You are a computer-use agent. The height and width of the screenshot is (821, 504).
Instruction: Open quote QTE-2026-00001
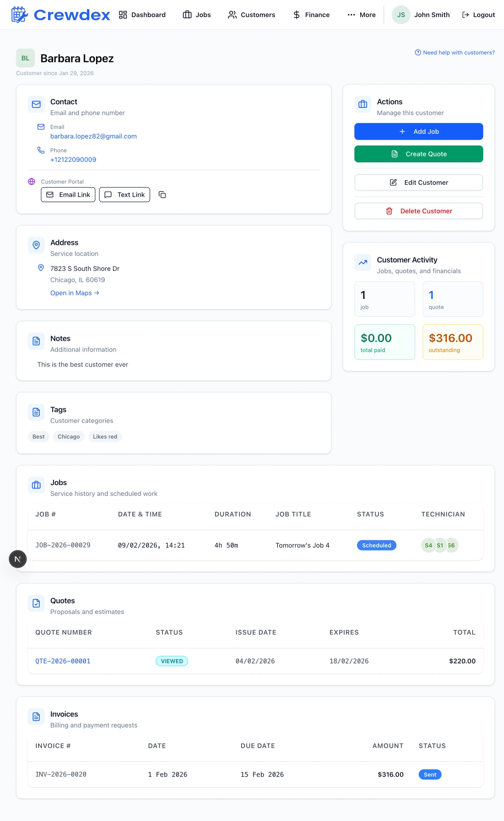(x=63, y=661)
